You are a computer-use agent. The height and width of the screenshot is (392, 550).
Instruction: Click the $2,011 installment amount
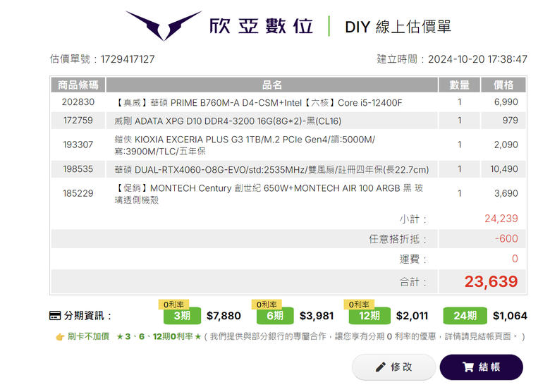click(412, 316)
